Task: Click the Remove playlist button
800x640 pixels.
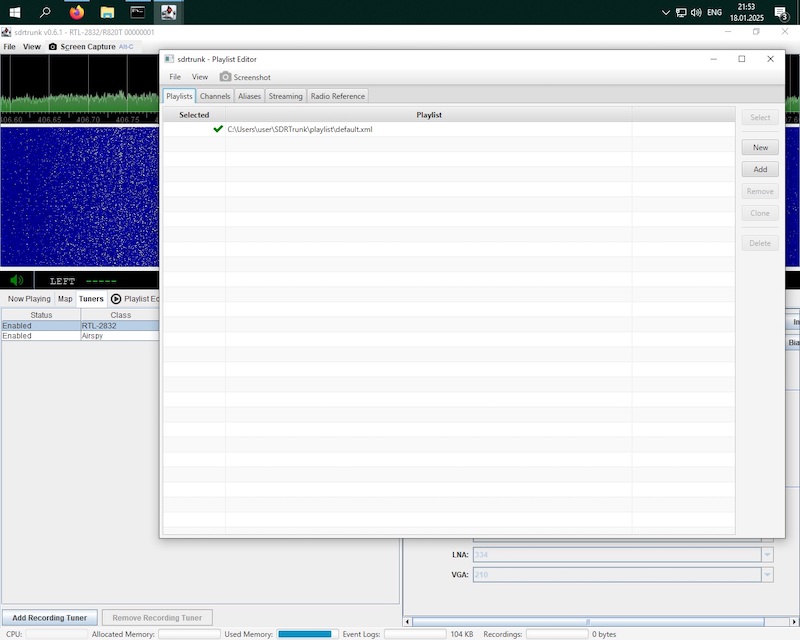Action: (x=760, y=191)
